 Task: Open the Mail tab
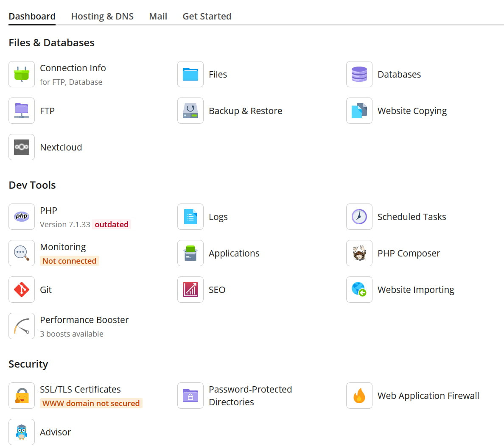tap(158, 17)
